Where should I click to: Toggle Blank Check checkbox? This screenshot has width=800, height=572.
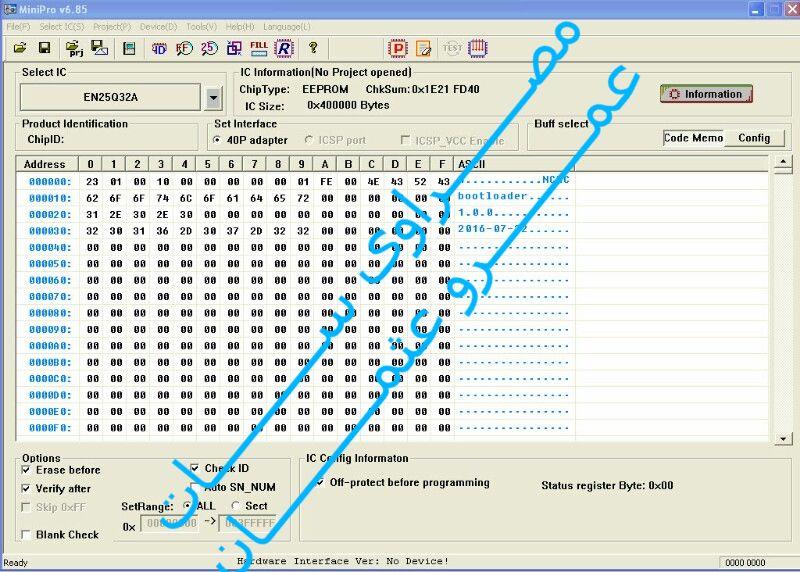(x=26, y=535)
